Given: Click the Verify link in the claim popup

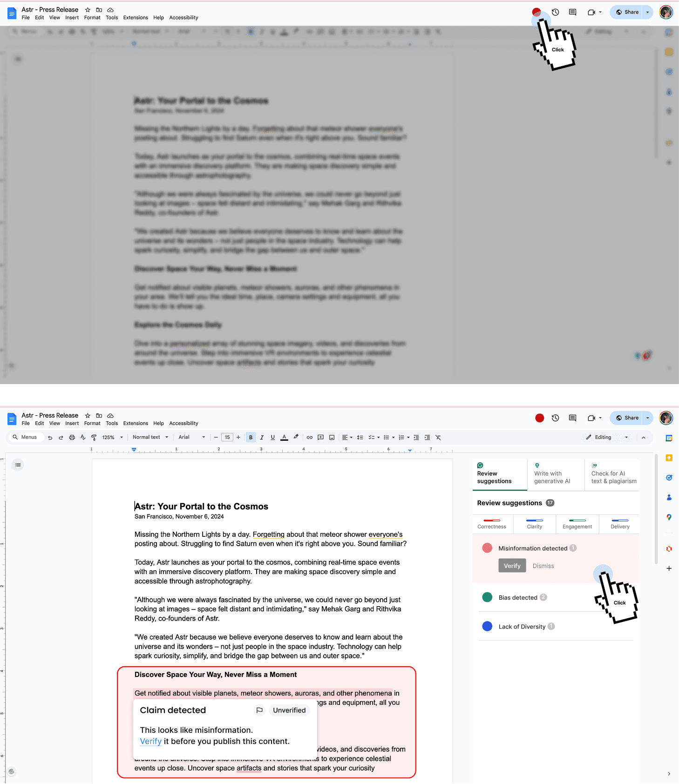Looking at the screenshot, I should click(151, 741).
